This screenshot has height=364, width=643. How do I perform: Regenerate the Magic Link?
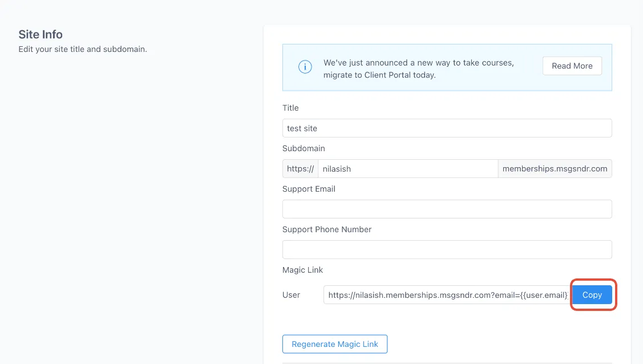(x=334, y=344)
